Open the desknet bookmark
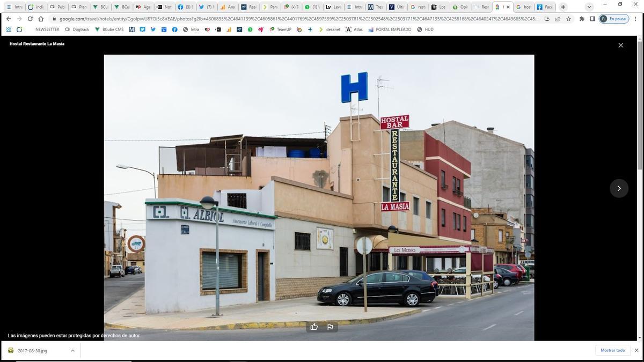This screenshot has height=362, width=644. [332, 29]
